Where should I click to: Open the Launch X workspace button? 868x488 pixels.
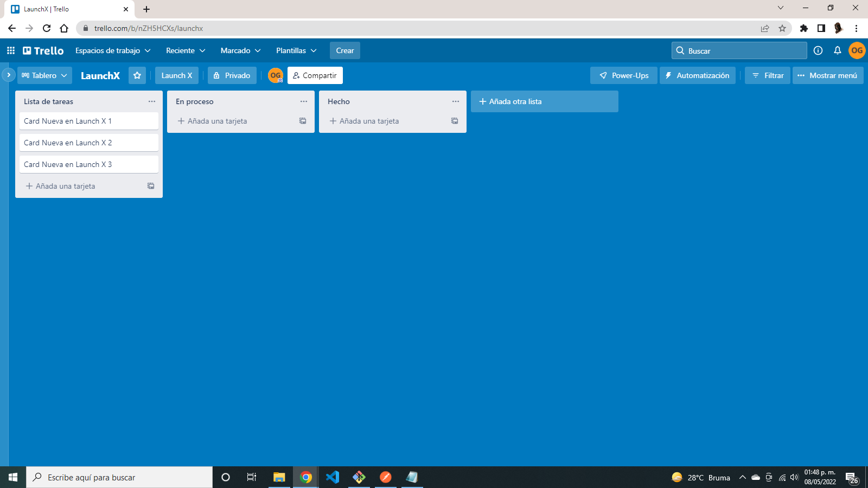(x=177, y=75)
